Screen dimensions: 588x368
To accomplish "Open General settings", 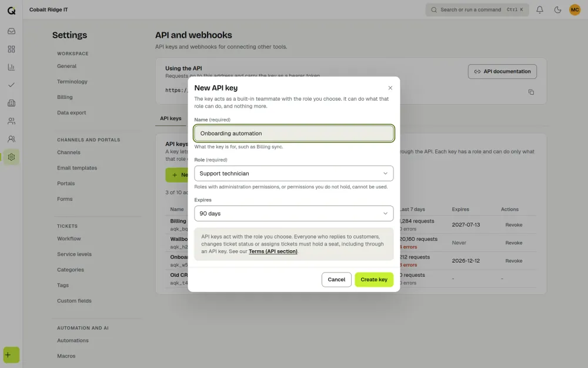I will pos(67,66).
